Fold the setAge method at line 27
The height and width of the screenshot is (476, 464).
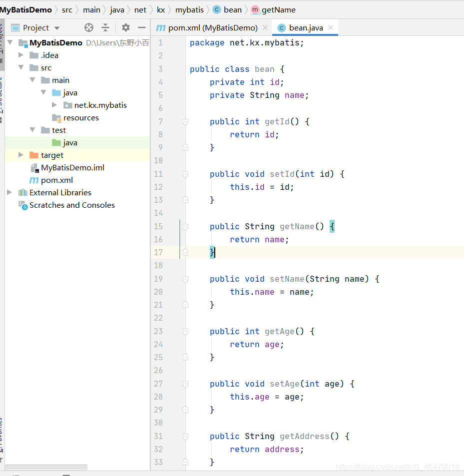[185, 384]
